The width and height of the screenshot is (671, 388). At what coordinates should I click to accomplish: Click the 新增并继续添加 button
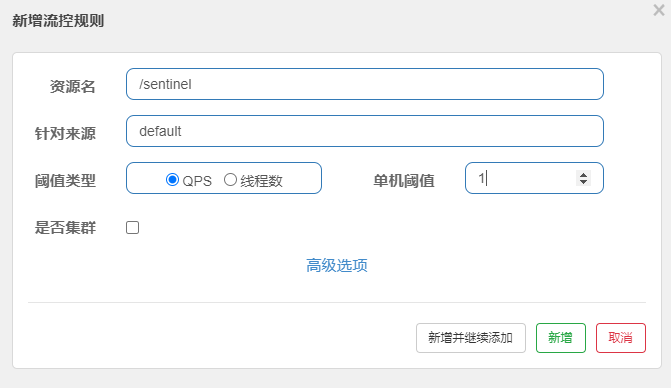[x=471, y=338]
